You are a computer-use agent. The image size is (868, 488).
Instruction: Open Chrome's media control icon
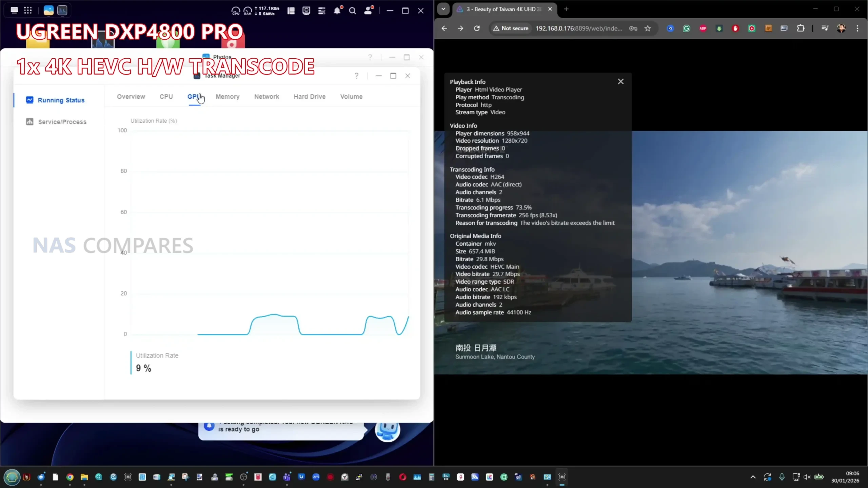tap(825, 28)
